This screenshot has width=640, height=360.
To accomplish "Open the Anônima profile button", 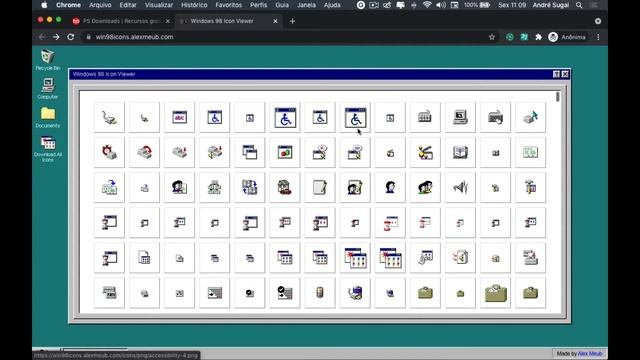I will (567, 37).
